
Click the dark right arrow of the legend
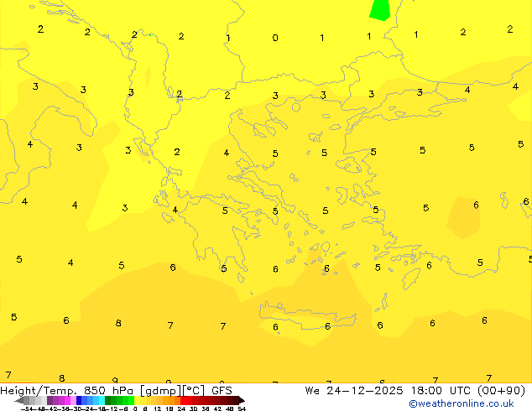(241, 401)
